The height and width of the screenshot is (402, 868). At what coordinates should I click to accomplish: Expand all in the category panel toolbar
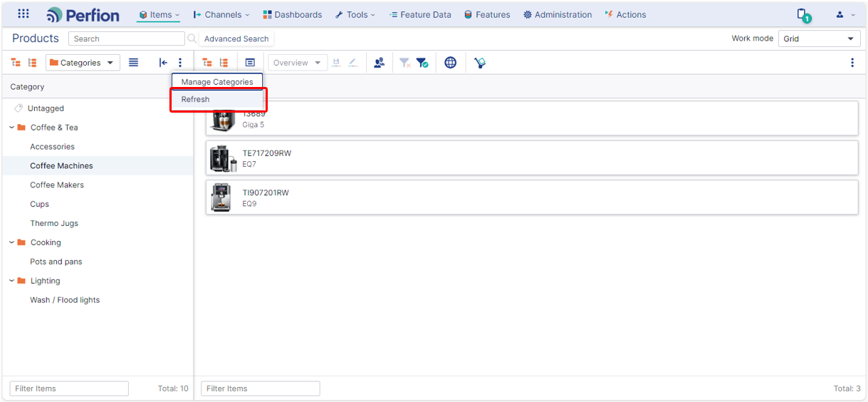(16, 63)
